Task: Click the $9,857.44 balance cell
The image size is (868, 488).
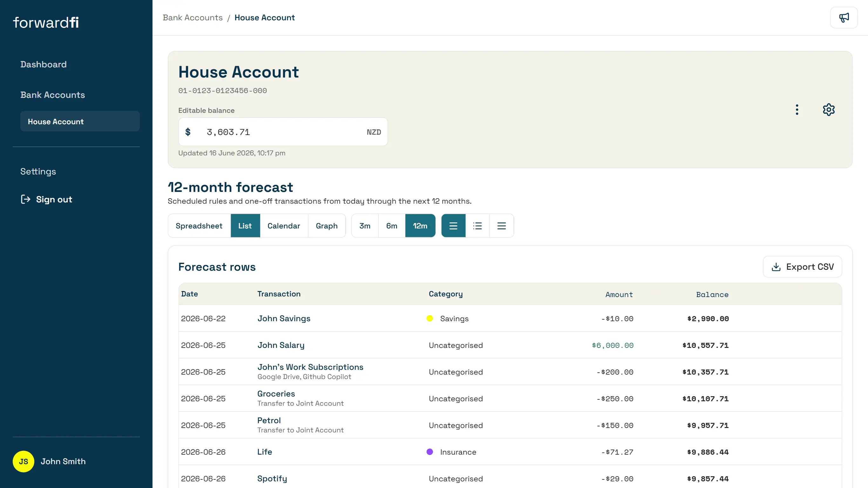Action: (x=708, y=479)
